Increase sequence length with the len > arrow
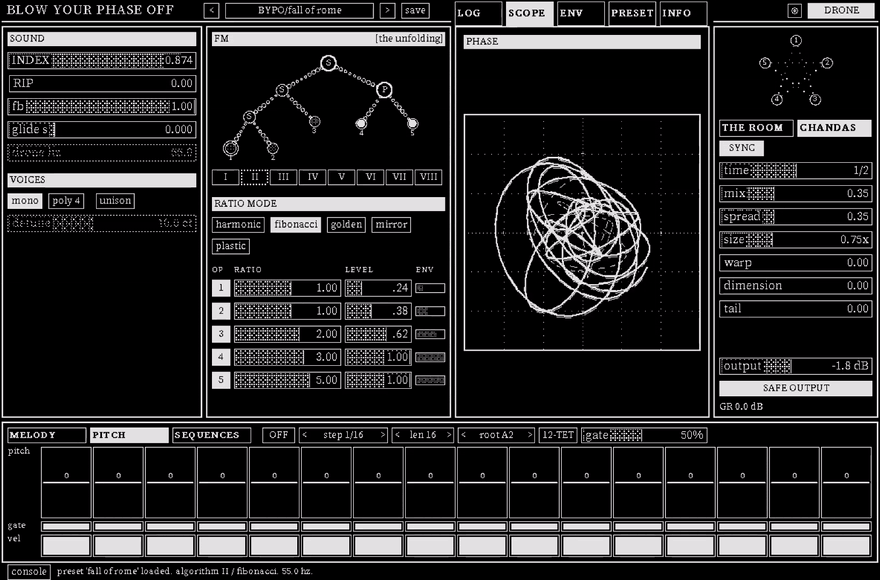 449,435
